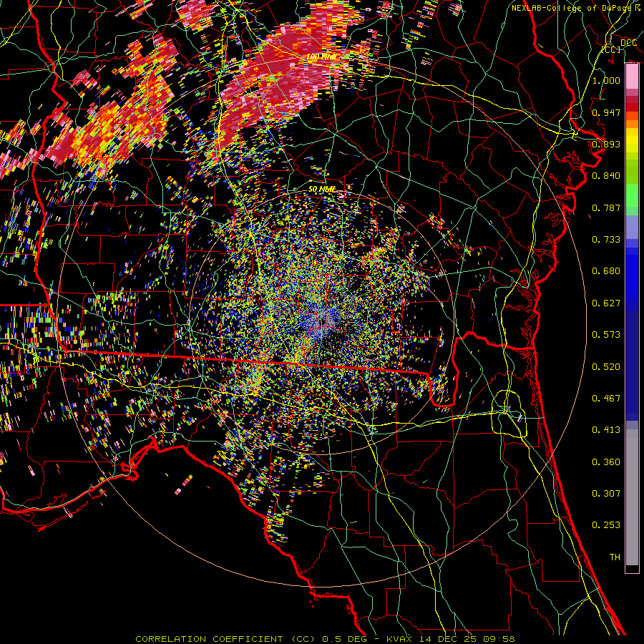Pick the gray lower color bar segment

click(632, 497)
